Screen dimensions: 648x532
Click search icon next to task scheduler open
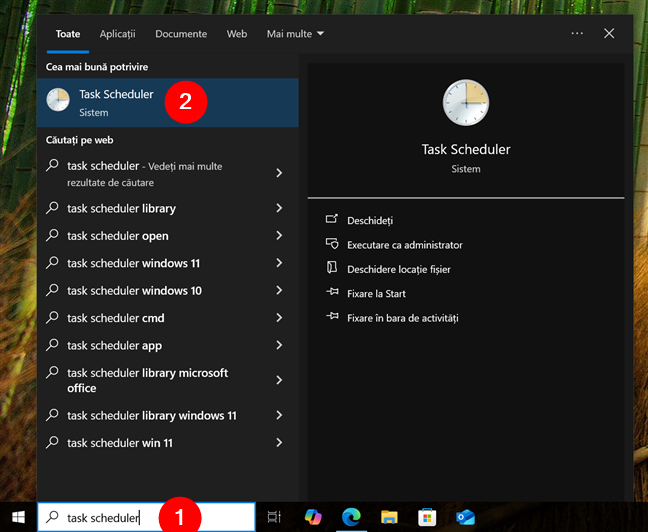(52, 235)
